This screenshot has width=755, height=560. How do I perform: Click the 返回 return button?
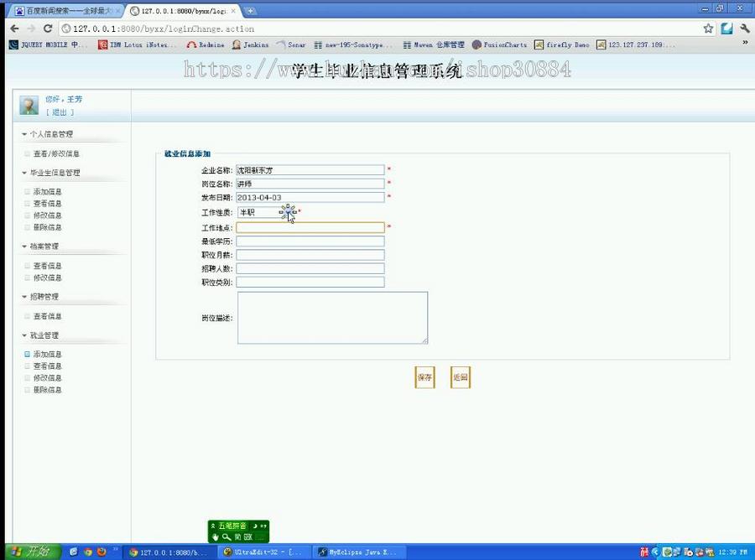(461, 377)
